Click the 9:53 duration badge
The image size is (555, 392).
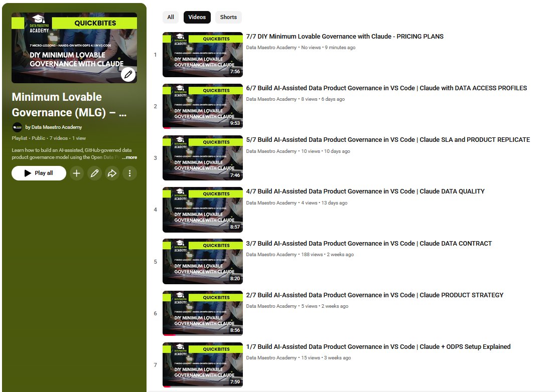(235, 123)
